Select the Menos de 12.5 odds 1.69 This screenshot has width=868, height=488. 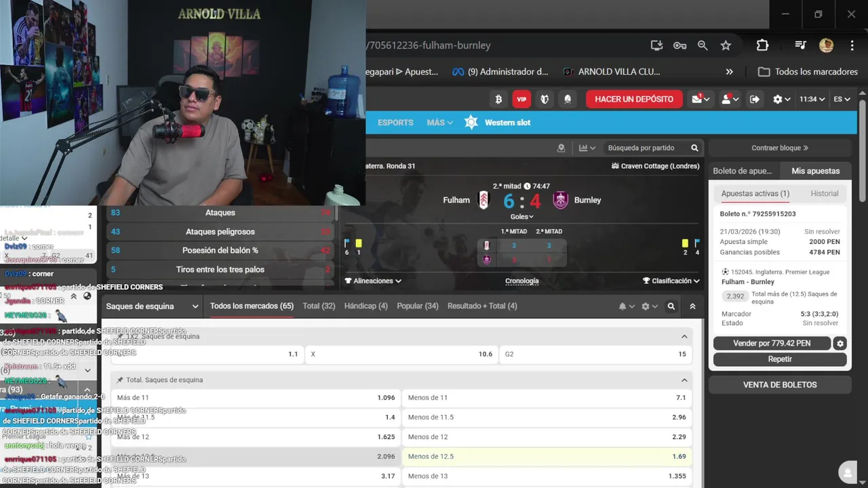coord(547,457)
